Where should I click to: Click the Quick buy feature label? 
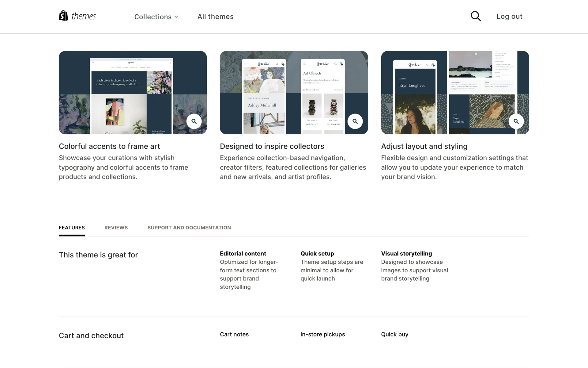[x=394, y=334]
